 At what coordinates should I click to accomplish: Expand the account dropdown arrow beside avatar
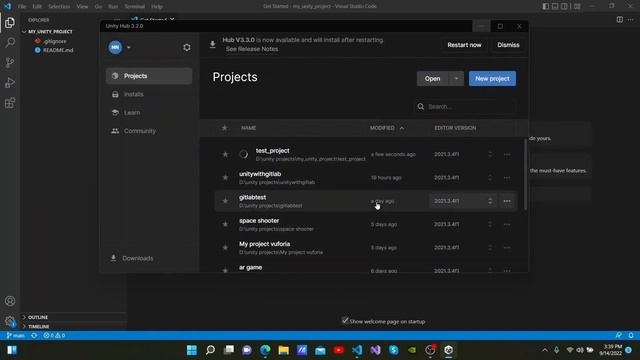[x=129, y=47]
